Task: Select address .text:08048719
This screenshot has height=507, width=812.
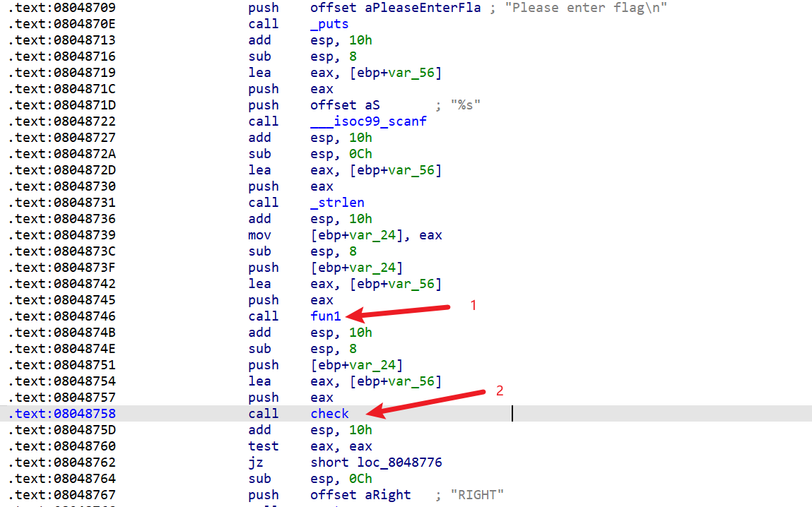Action: pyautogui.click(x=61, y=73)
